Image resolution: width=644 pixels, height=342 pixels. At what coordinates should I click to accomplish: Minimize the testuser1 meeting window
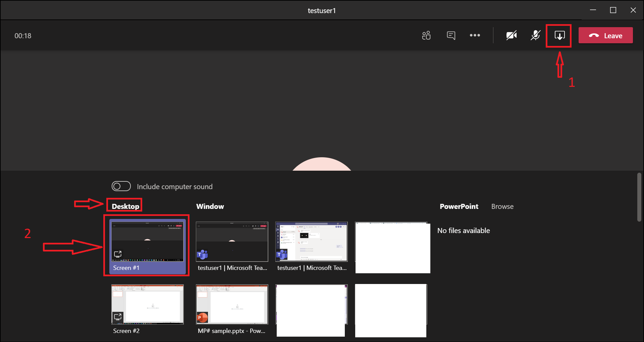pyautogui.click(x=593, y=10)
